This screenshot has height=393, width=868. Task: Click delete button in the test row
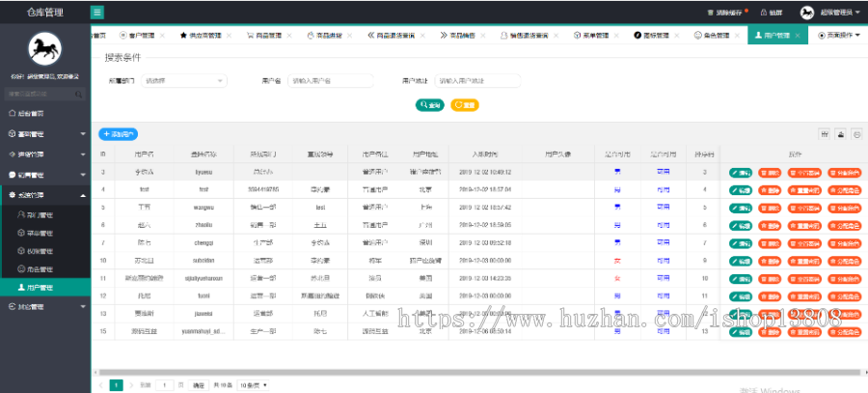tap(770, 190)
